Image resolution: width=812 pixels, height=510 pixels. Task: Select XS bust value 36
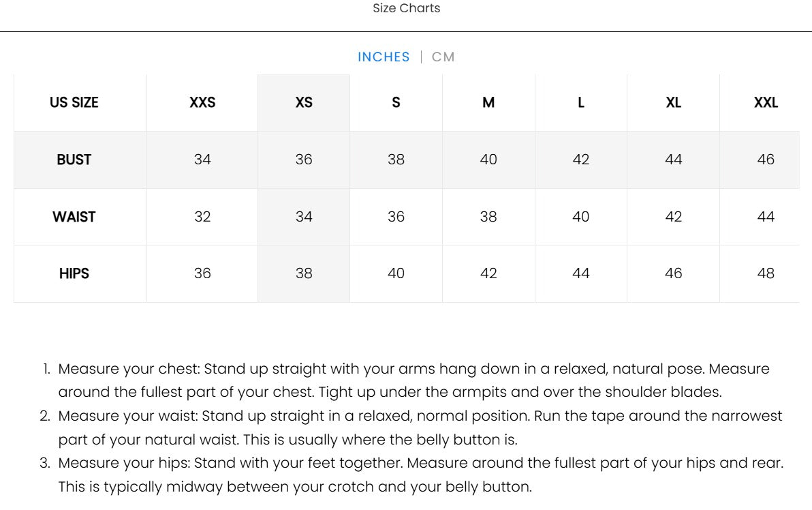[304, 160]
